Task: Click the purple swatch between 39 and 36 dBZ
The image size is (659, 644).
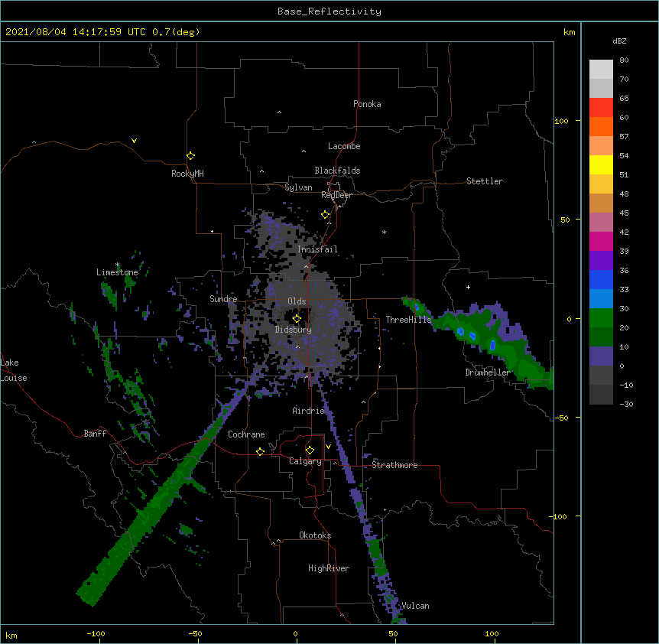Action: click(601, 261)
